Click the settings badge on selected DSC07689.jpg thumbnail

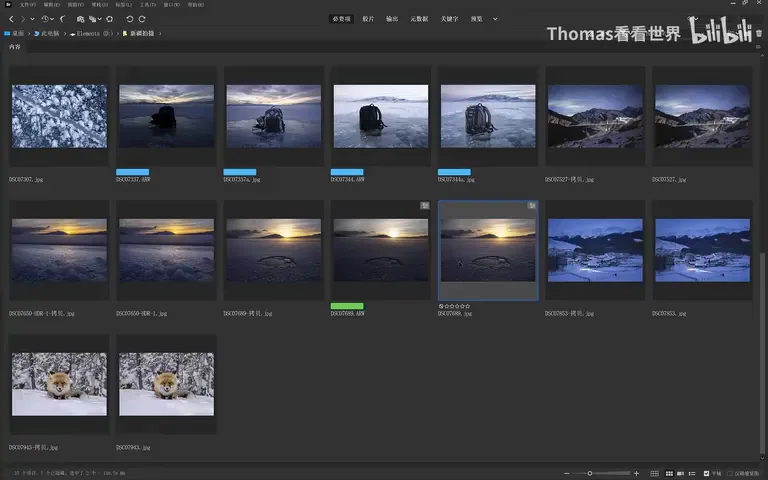tap(532, 206)
